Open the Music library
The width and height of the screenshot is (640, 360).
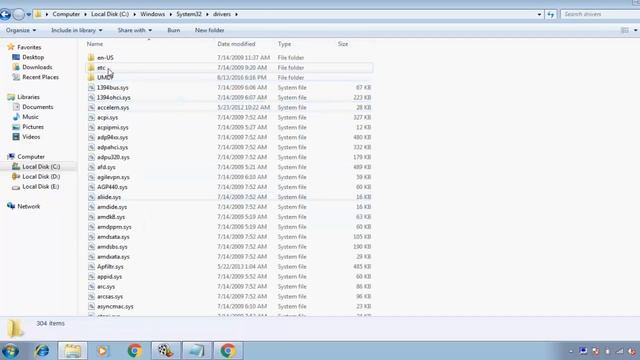[30, 117]
